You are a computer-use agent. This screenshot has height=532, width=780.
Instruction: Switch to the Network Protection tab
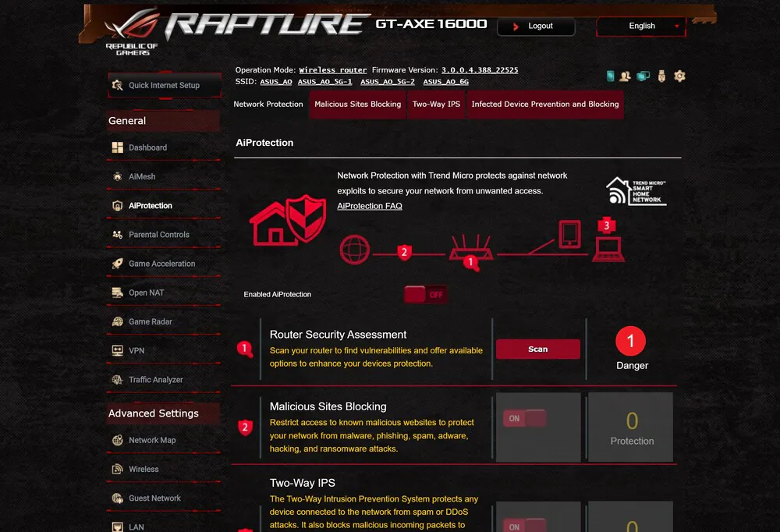tap(268, 104)
